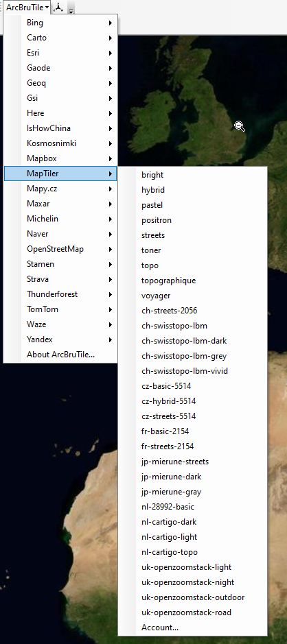287x644 pixels.
Task: Select fr-basic-2154 layer
Action: (192, 431)
